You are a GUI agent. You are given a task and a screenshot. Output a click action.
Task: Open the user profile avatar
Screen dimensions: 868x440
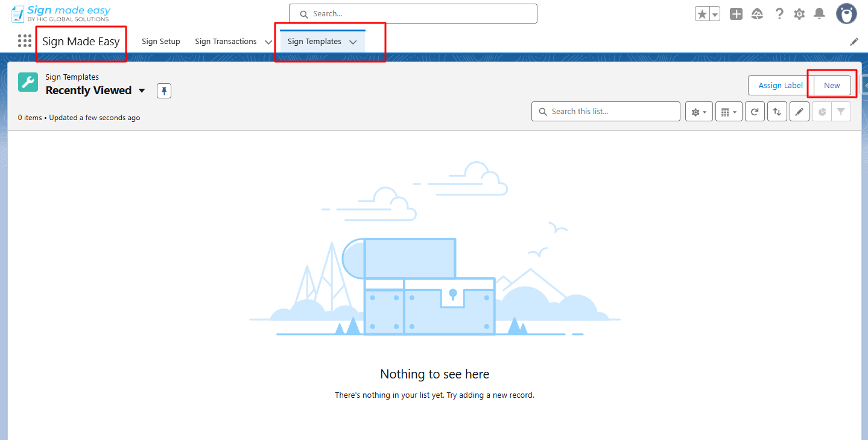tap(846, 14)
